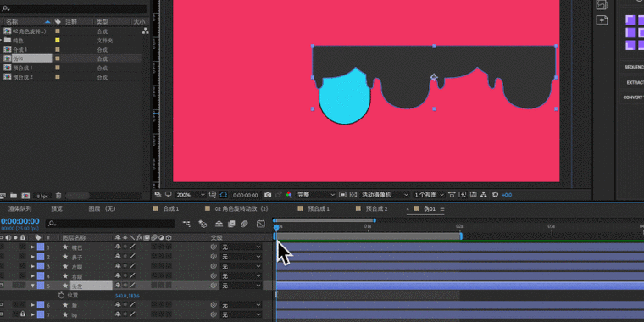Toggle collapse transformations switch of 右眼 layer

[125, 276]
